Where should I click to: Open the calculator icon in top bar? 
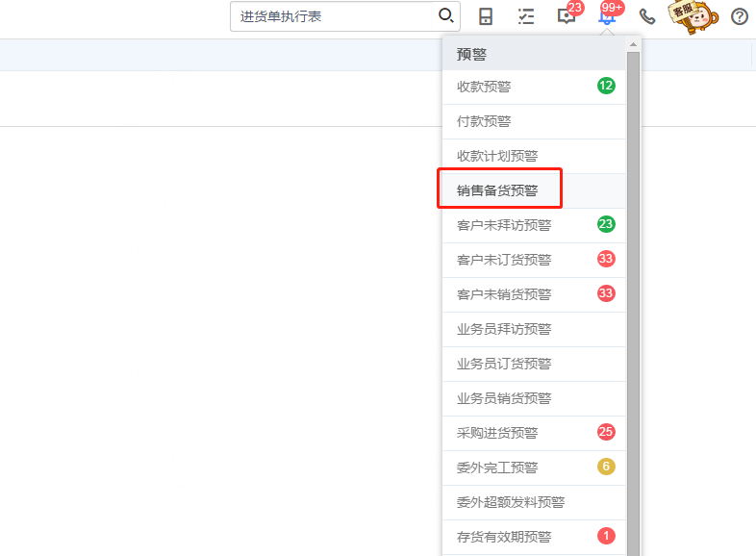486,17
